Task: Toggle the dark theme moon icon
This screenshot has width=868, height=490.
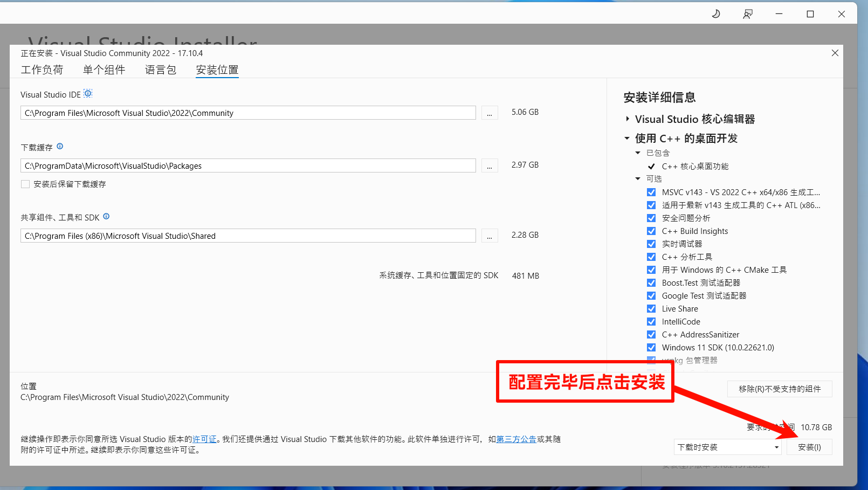Action: pyautogui.click(x=716, y=14)
